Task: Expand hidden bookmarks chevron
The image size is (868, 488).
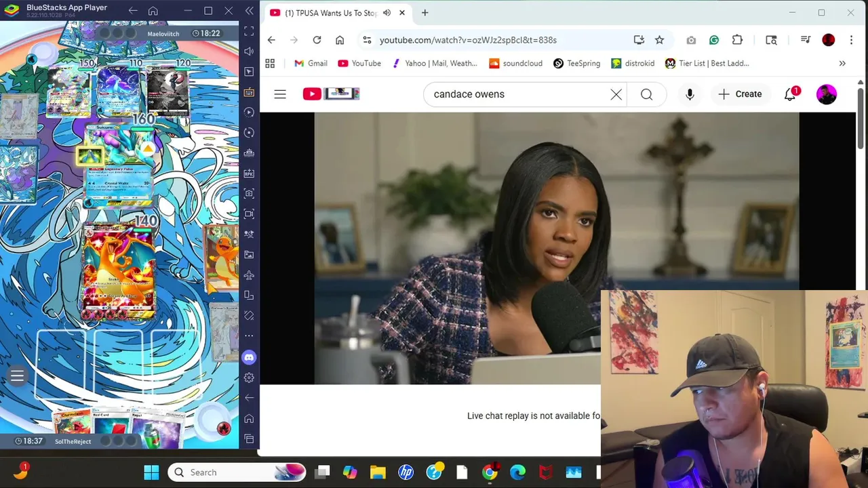Action: 842,63
